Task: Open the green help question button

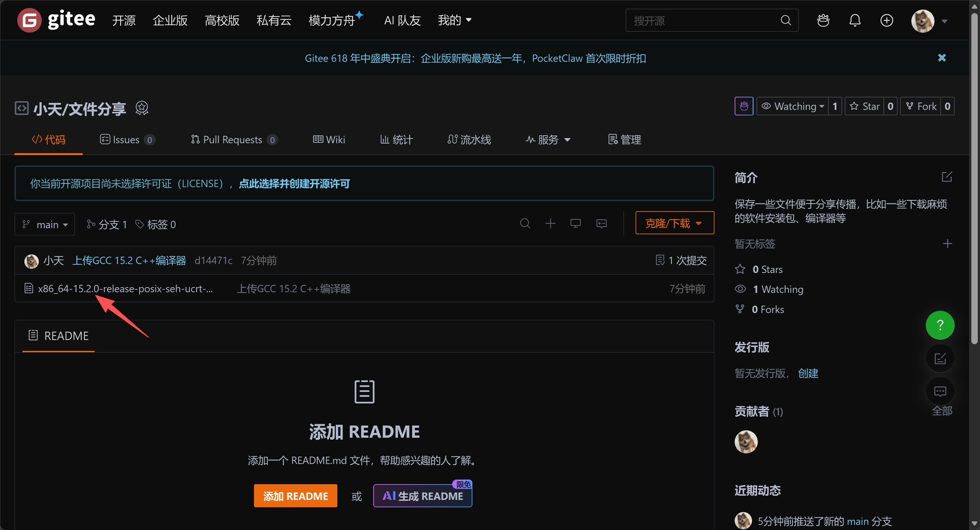Action: (x=940, y=325)
